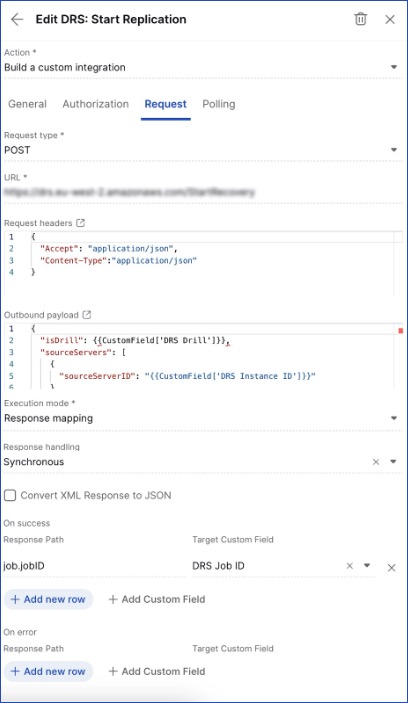This screenshot has height=703, width=408.
Task: Add new row under On success
Action: pos(48,599)
